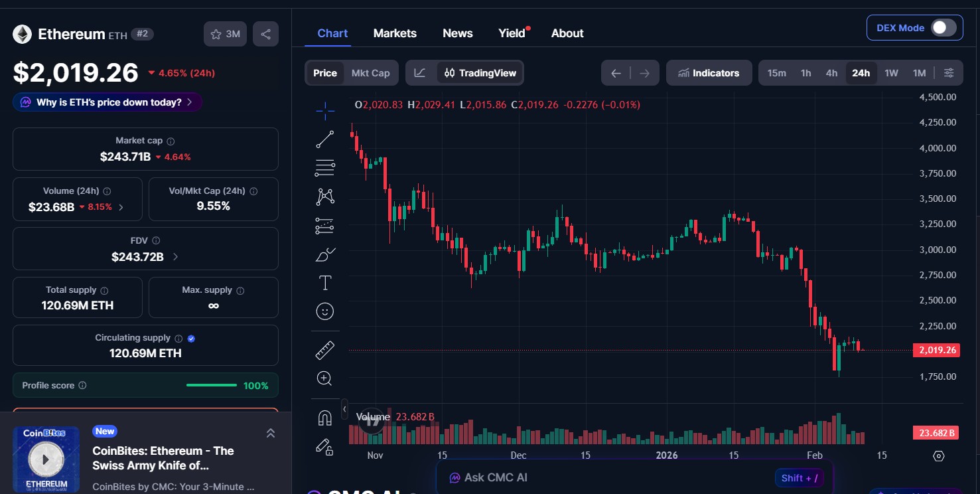Select the Trend Line drawing tool
The image size is (980, 494).
[x=324, y=139]
